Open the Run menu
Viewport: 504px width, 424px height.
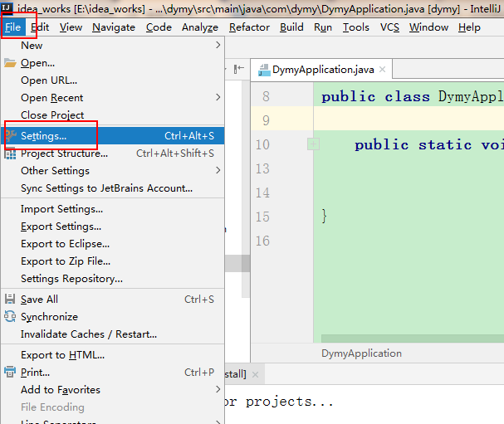(323, 27)
